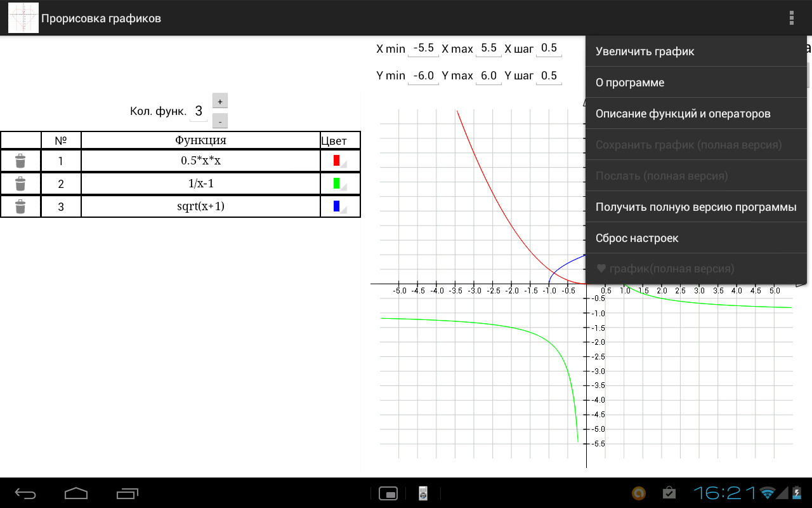Open the orange circular notification icon
The height and width of the screenshot is (508, 812).
(639, 493)
